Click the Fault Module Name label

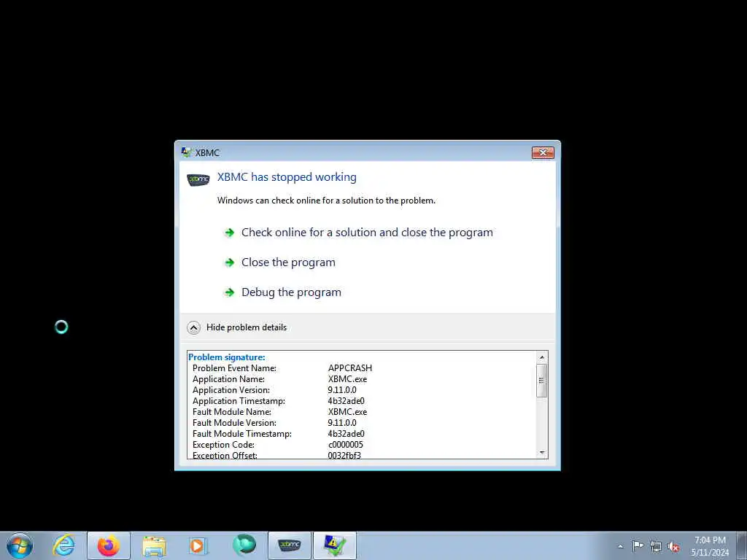pos(231,412)
